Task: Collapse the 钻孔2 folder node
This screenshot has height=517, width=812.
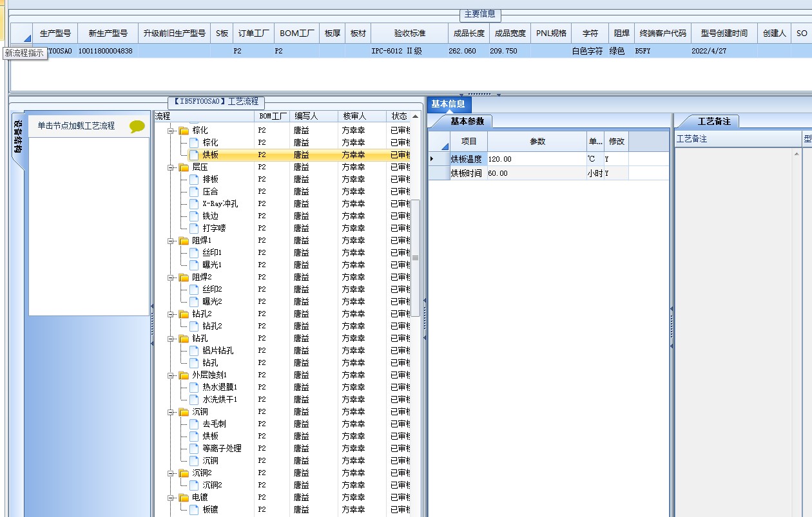Action: coord(171,314)
